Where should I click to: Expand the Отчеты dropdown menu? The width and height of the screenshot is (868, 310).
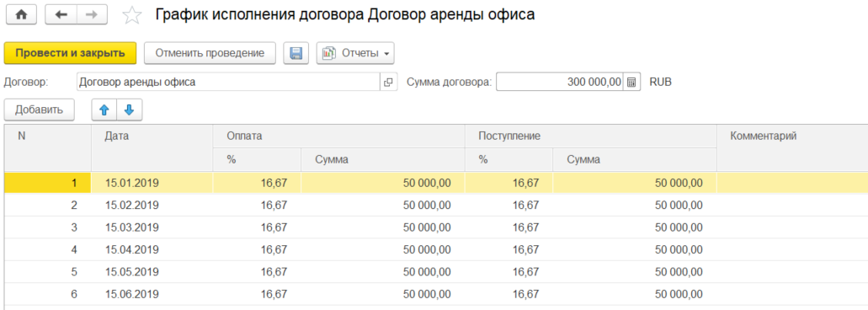pos(355,53)
